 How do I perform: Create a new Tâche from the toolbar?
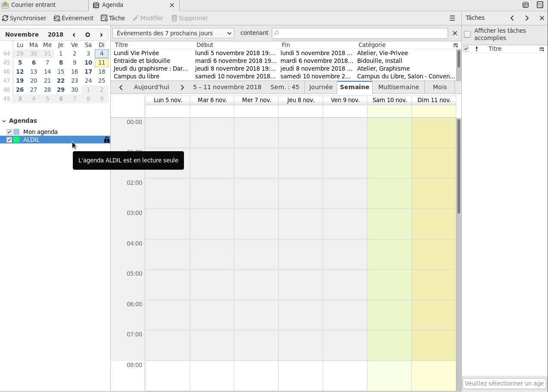(x=113, y=18)
